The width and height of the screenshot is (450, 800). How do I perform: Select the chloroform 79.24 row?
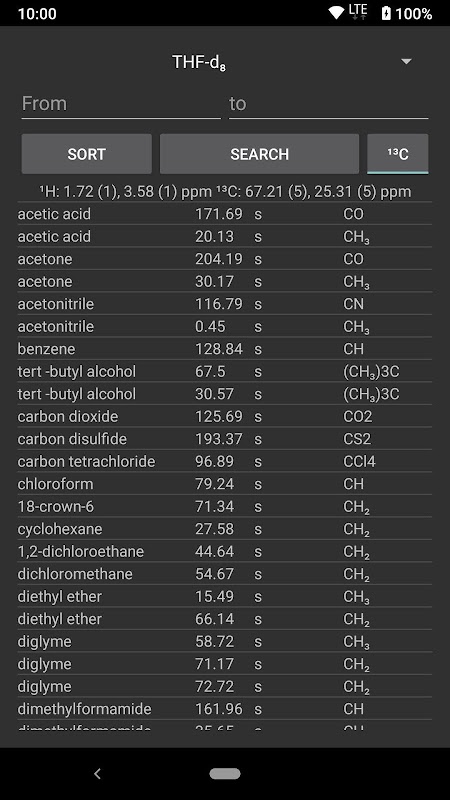(x=224, y=484)
